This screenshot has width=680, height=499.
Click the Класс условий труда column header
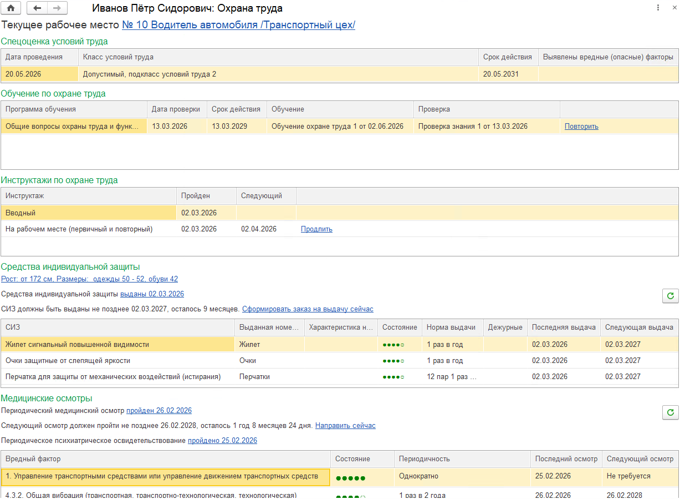pyautogui.click(x=278, y=57)
